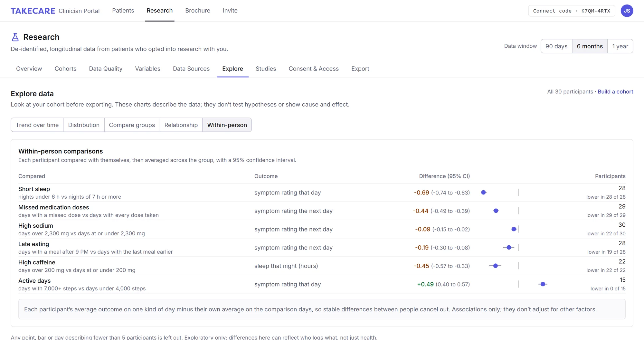Click the Late eating interval marker

tap(509, 248)
